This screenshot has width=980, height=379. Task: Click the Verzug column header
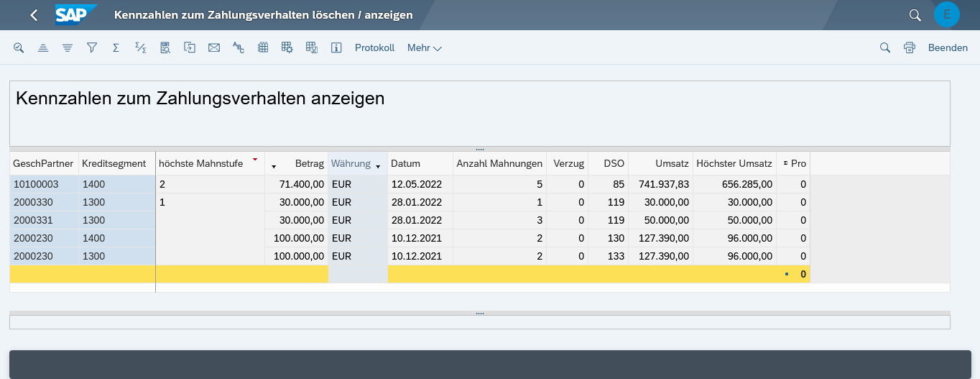568,163
